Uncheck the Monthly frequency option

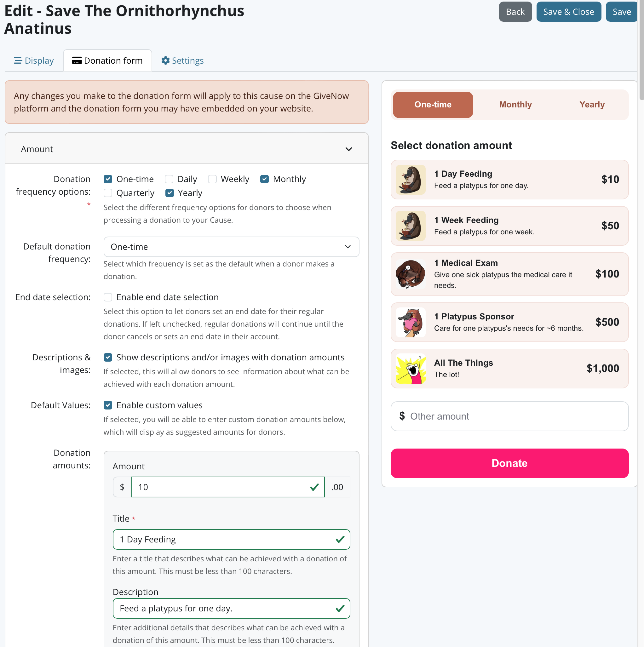click(265, 179)
